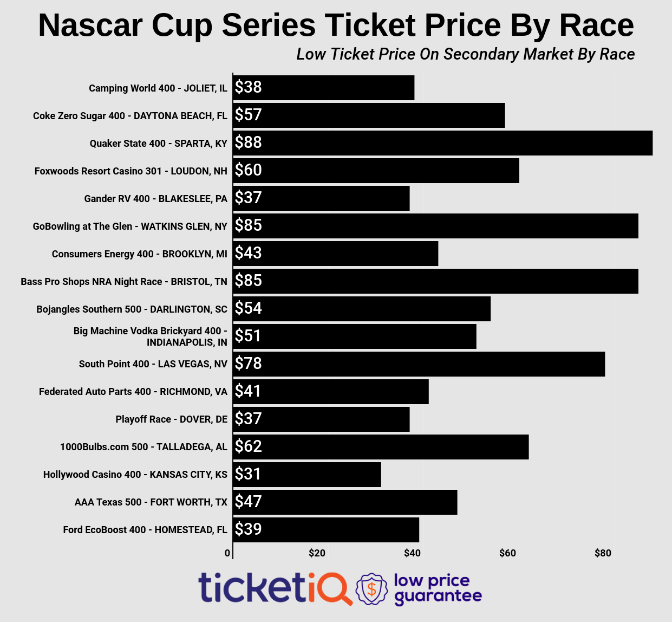Click the AAA Texas 500 $47 bar
The image size is (672, 622).
pos(345,502)
